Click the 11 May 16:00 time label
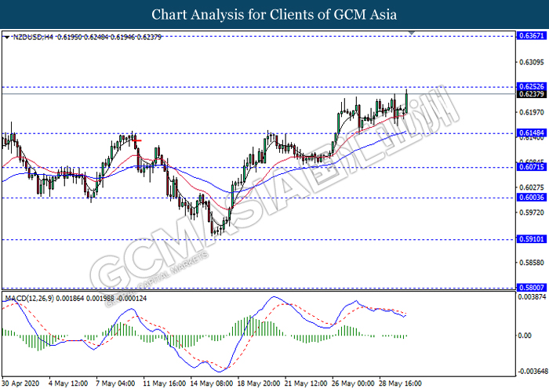549x392 pixels. 164,383
